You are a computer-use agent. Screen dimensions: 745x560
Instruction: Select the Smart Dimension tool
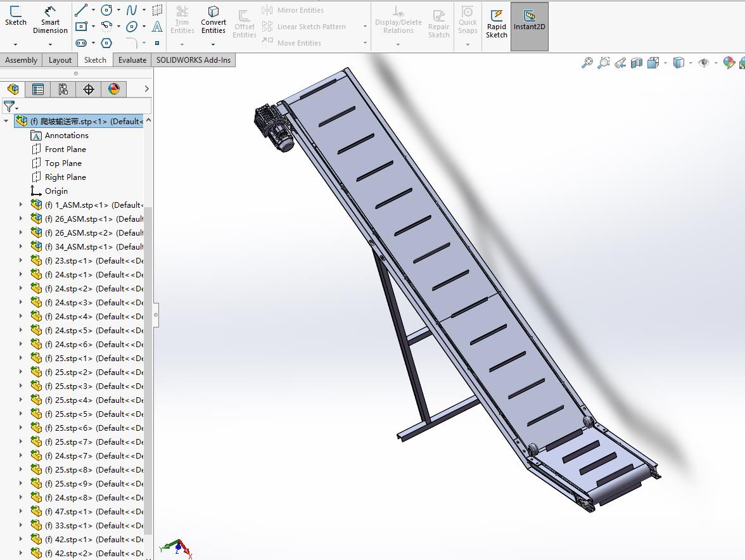click(x=50, y=20)
